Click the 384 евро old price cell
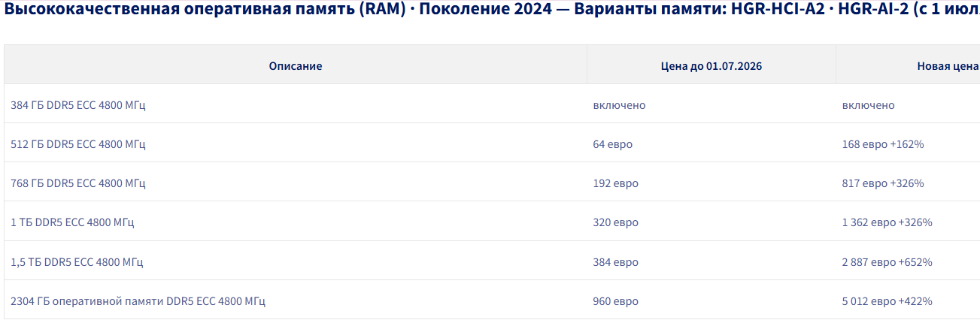Viewport: 980px width, 320px height. [616, 262]
